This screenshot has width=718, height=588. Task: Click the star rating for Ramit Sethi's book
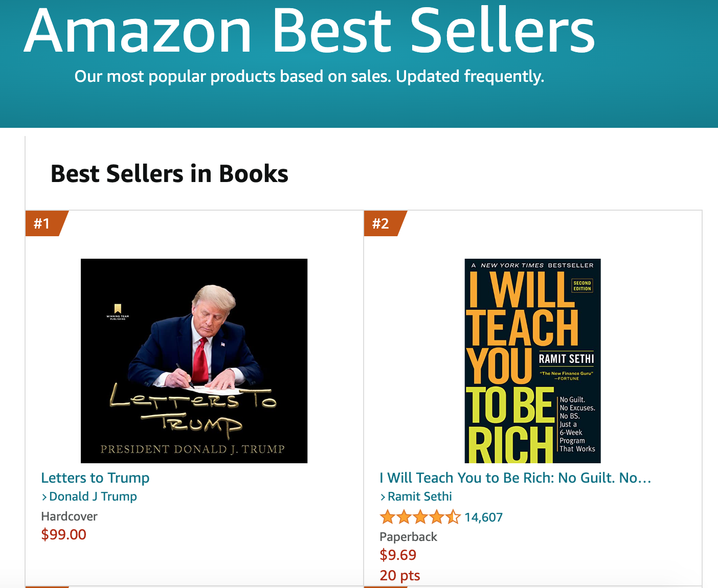click(420, 517)
